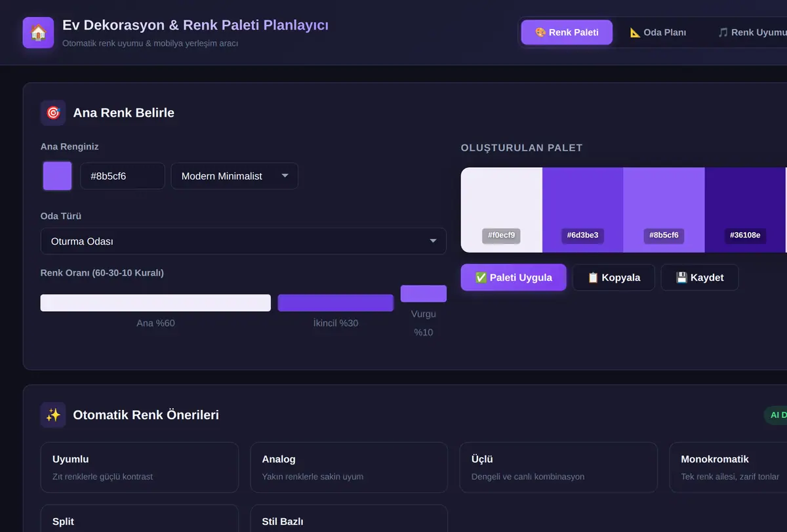Click the white Ana %60 ratio bar
Image resolution: width=787 pixels, height=532 pixels.
pyautogui.click(x=155, y=302)
